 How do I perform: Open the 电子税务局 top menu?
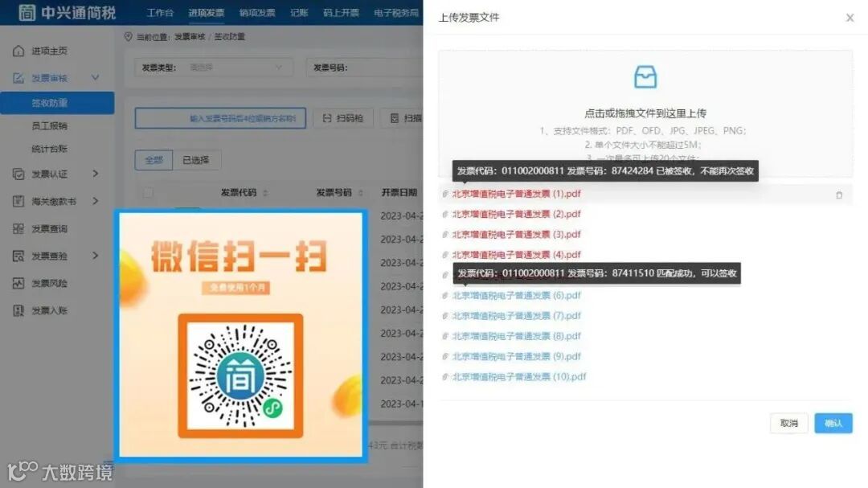(396, 13)
